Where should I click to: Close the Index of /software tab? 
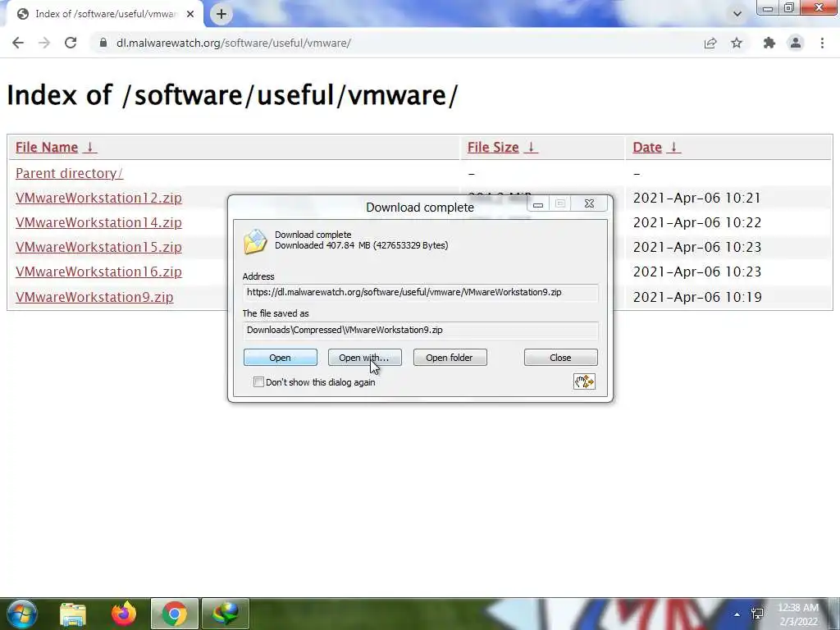click(x=190, y=14)
